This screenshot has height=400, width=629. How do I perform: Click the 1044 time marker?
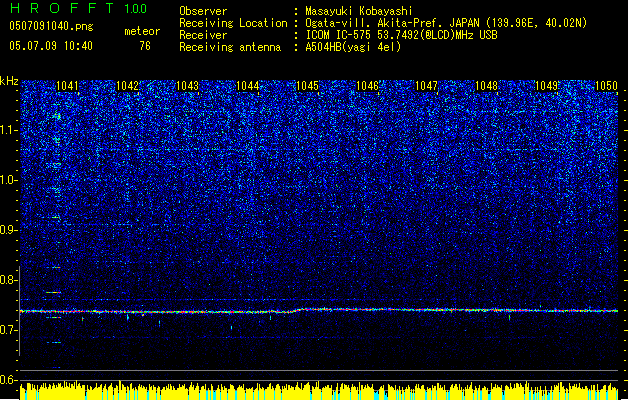coord(248,86)
